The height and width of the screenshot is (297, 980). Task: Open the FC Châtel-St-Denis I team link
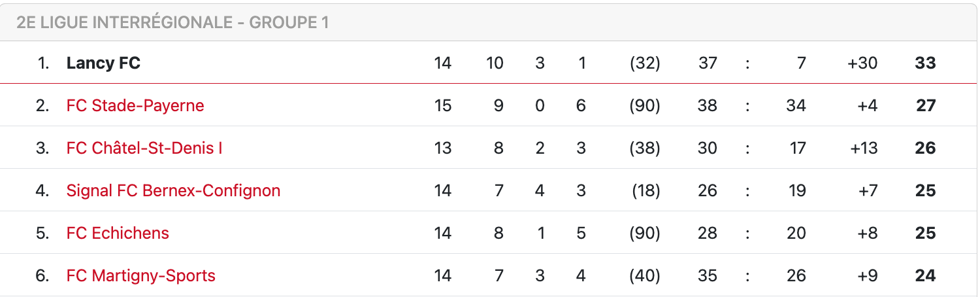coord(144,148)
